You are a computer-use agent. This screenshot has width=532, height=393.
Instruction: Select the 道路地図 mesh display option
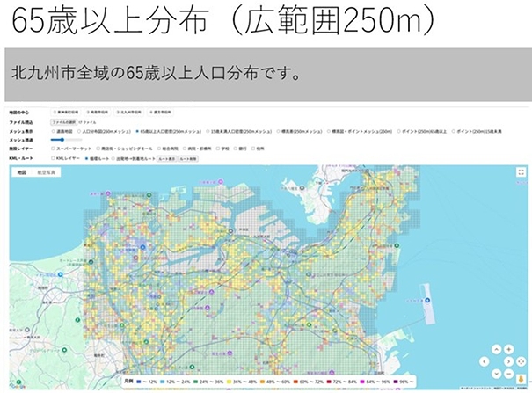[x=55, y=131]
